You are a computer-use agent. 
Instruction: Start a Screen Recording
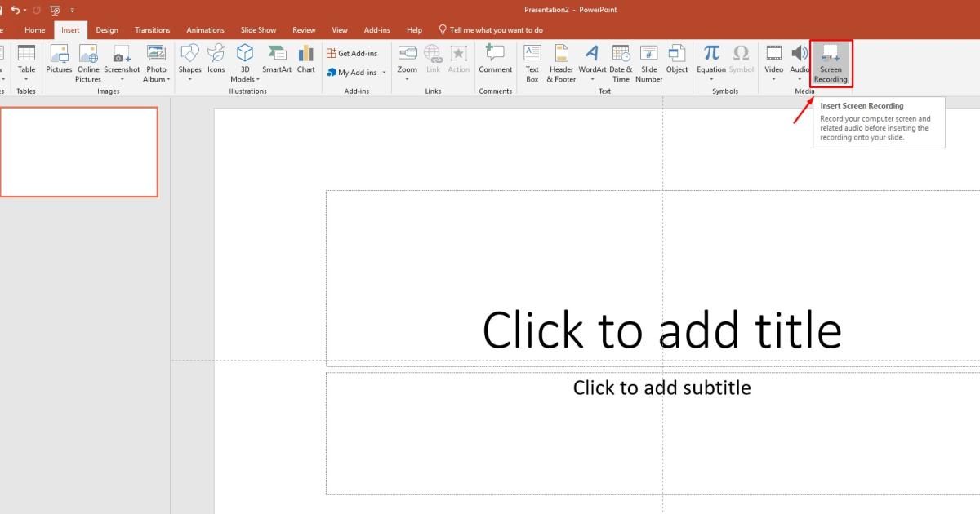tap(830, 63)
